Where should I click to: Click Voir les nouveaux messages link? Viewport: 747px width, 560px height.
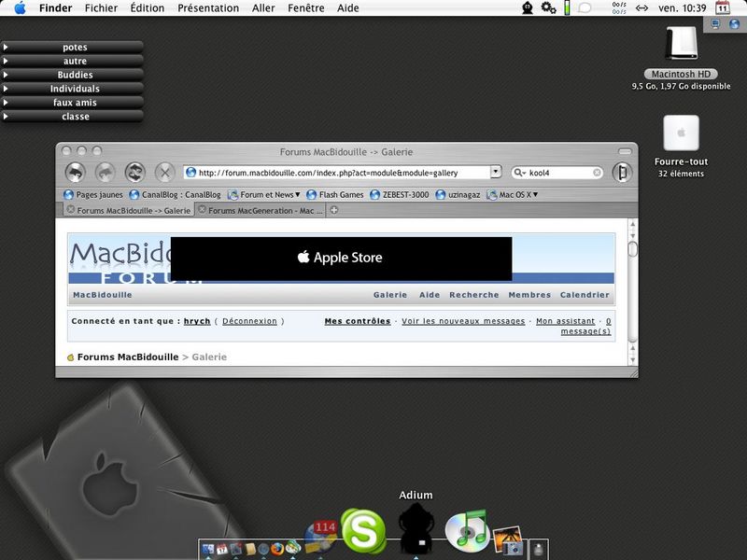463,321
